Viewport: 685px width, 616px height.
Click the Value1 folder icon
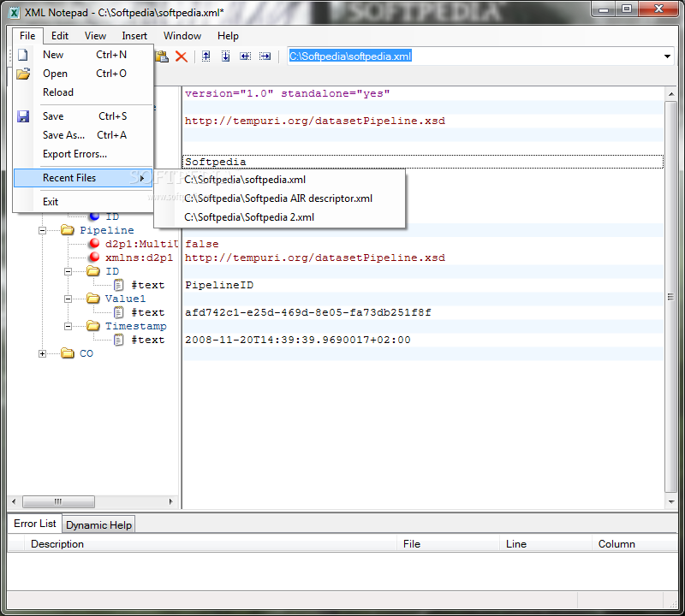[x=93, y=299]
